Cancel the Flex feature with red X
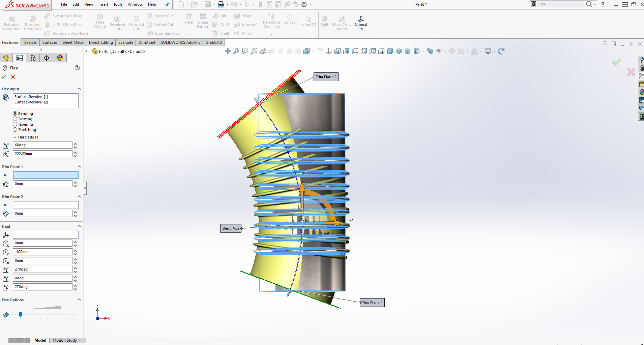The height and width of the screenshot is (345, 644). click(13, 77)
